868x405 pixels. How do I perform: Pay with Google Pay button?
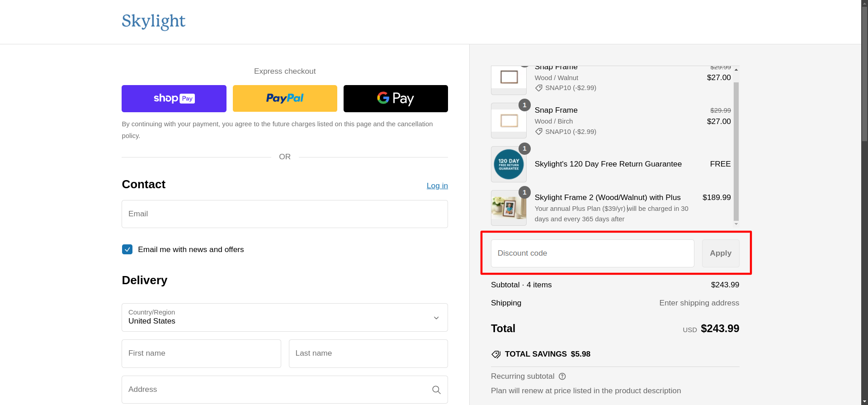(x=396, y=99)
